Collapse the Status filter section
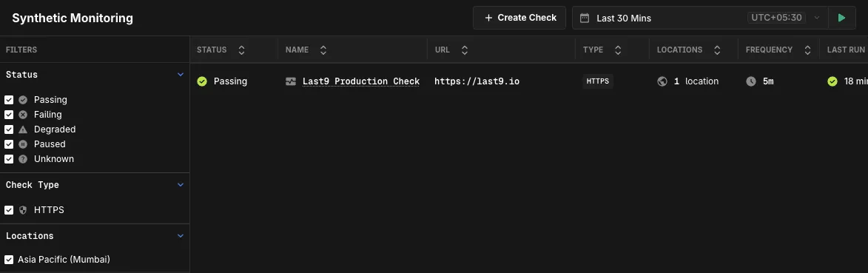Viewport: 868px width, 273px height. tap(180, 74)
